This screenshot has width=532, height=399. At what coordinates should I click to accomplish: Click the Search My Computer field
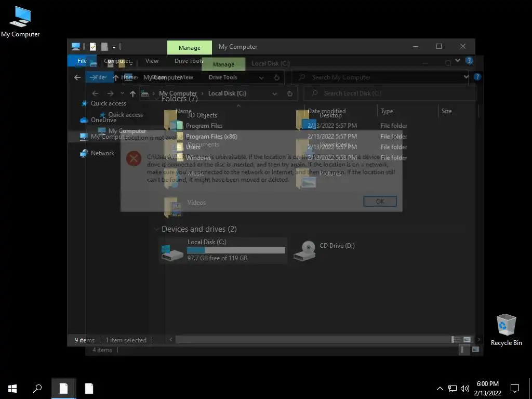pyautogui.click(x=379, y=77)
